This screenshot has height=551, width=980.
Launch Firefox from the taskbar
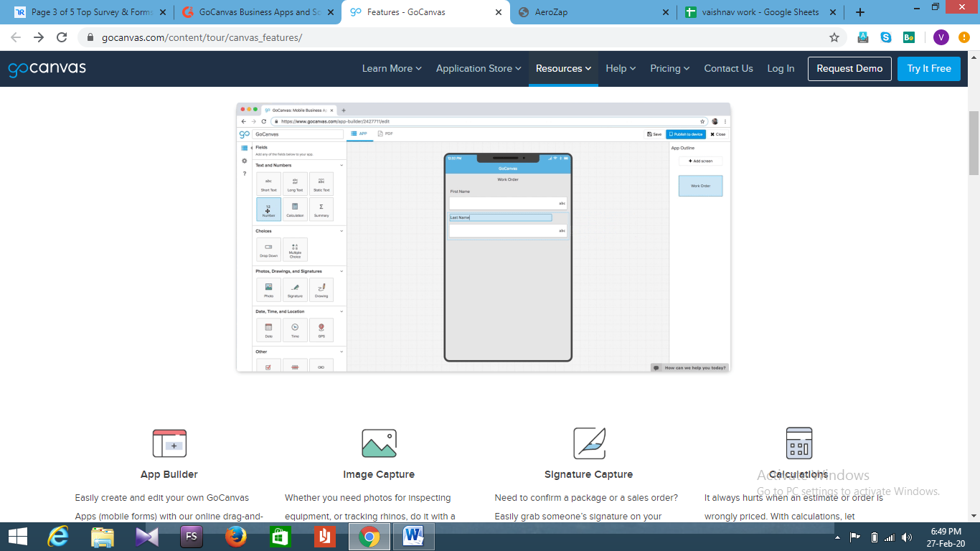pos(236,537)
